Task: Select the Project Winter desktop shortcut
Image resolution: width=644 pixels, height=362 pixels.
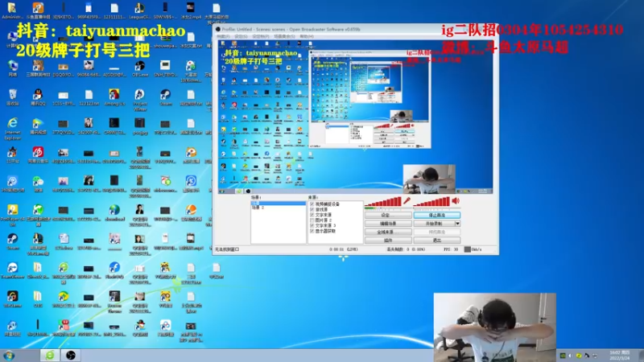Action: [x=139, y=100]
